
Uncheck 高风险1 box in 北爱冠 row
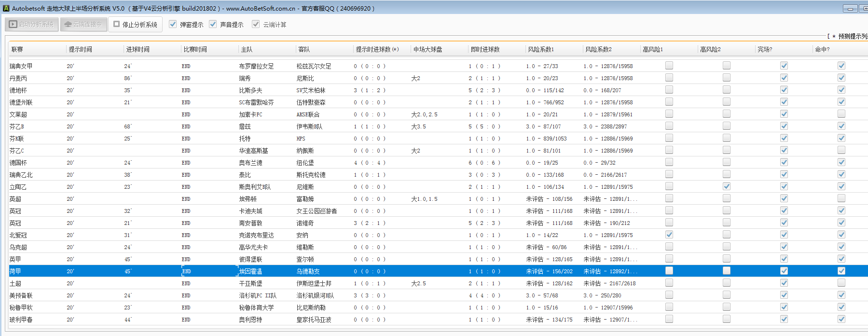669,235
